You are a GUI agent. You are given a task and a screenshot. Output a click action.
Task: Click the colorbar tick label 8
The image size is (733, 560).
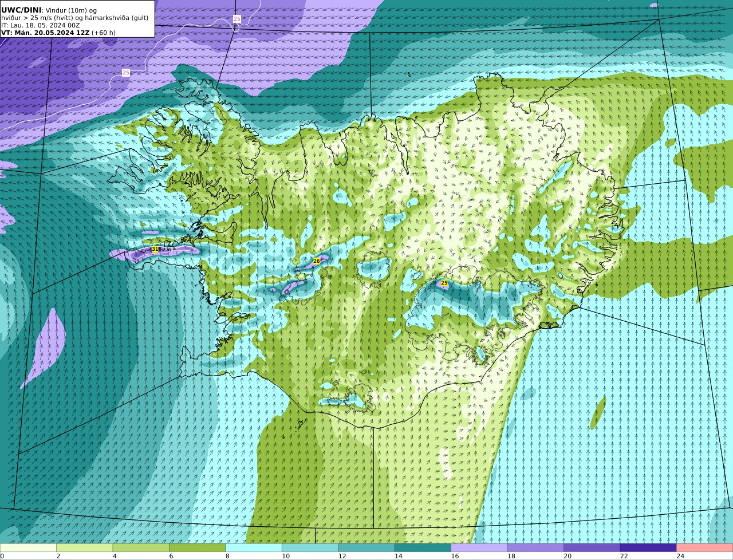(227, 556)
